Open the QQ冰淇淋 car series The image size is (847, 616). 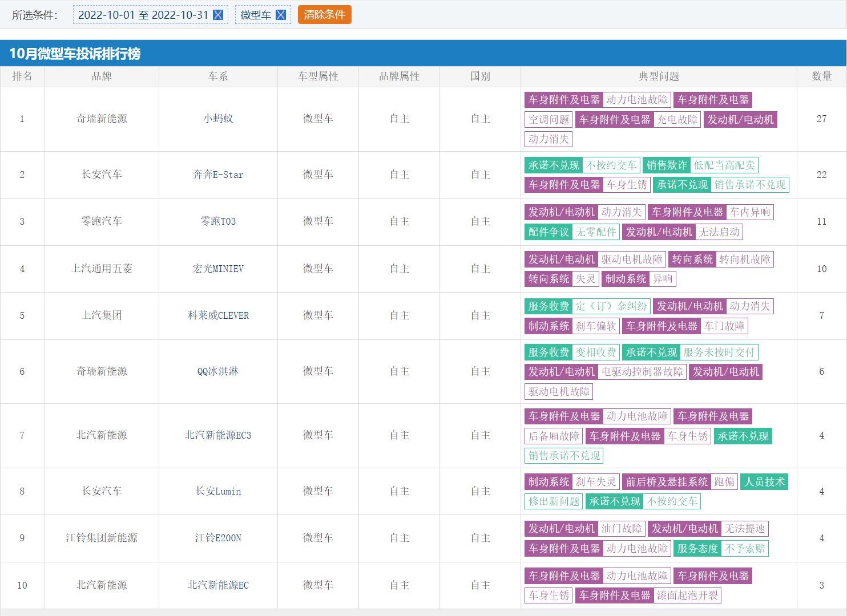pos(218,371)
